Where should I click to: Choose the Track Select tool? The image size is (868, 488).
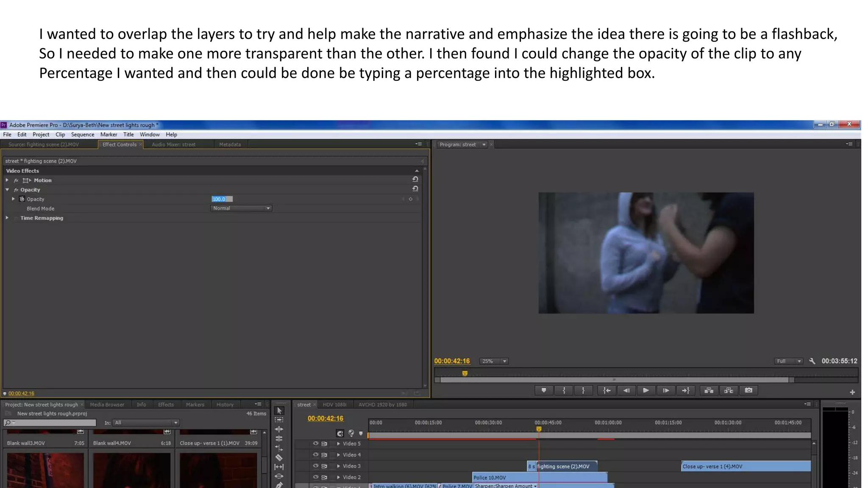(x=279, y=420)
